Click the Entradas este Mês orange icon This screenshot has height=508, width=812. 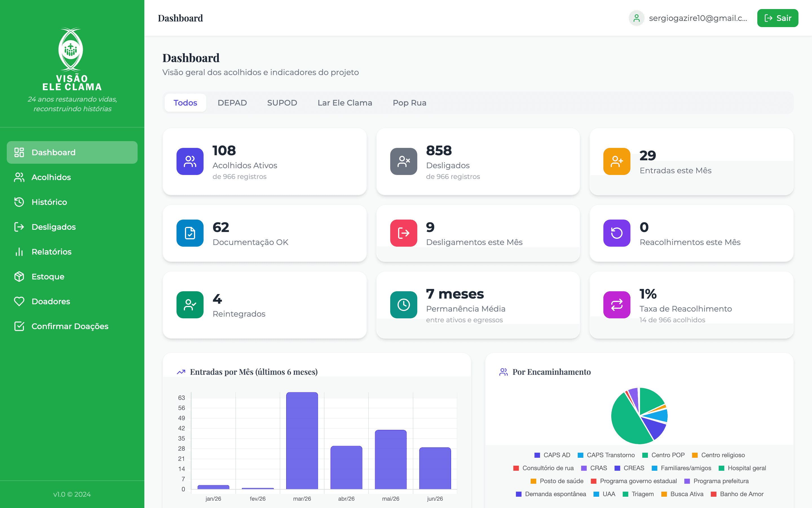[617, 161]
